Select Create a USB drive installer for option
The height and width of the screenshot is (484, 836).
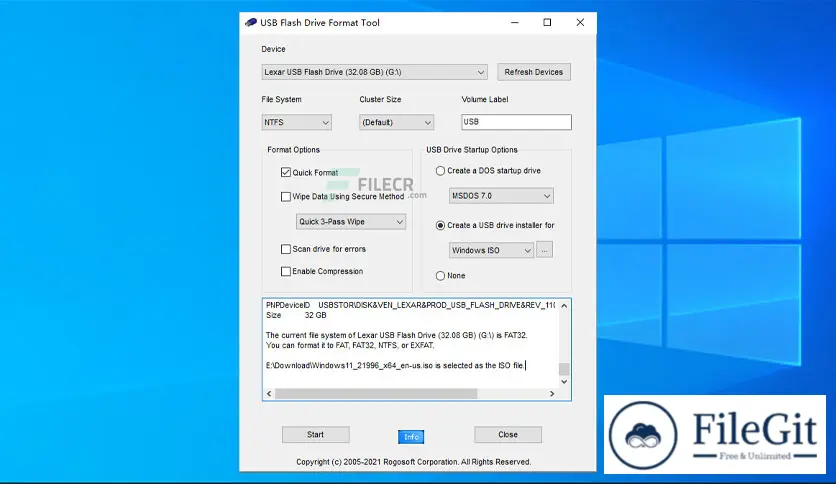point(440,225)
